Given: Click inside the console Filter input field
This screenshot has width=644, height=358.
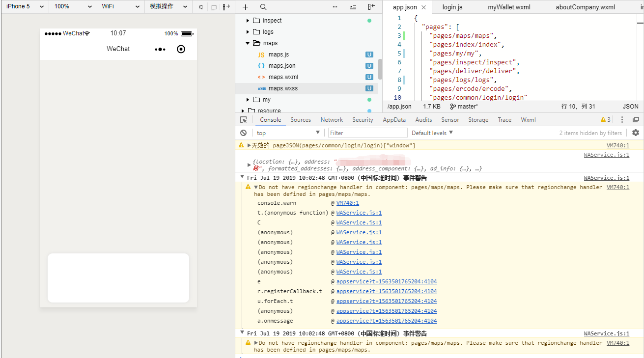Looking at the screenshot, I should pos(367,133).
